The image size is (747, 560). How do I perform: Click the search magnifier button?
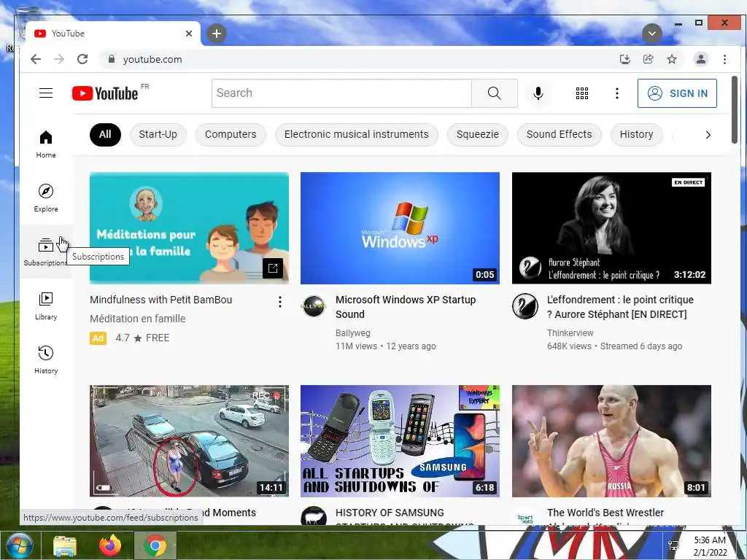coord(494,93)
